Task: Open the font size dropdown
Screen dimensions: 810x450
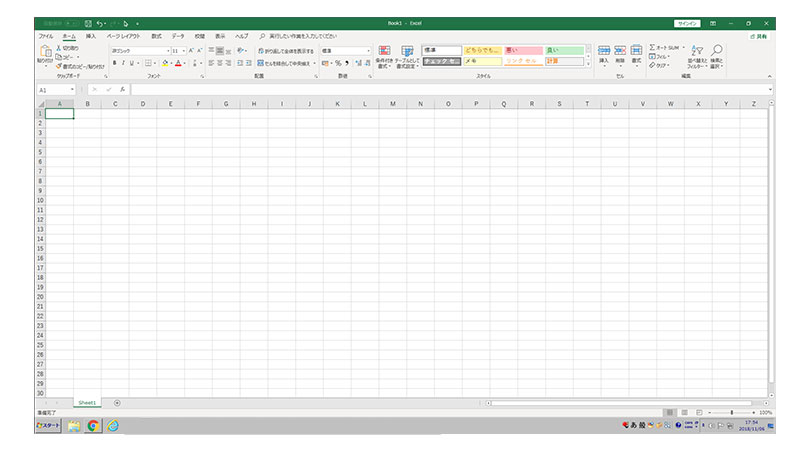Action: click(184, 51)
